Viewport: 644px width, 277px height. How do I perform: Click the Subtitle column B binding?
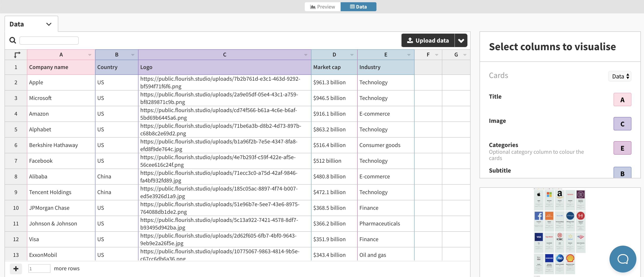[622, 173]
